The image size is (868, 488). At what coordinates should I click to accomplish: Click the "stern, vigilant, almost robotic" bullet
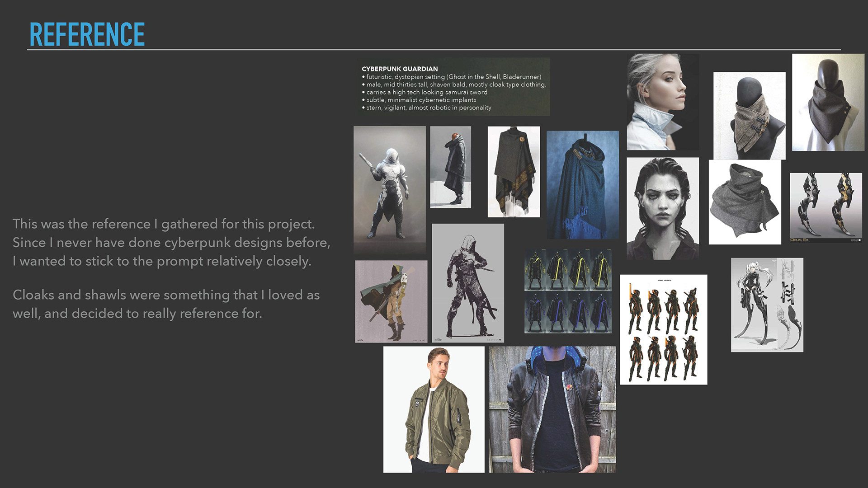426,108
